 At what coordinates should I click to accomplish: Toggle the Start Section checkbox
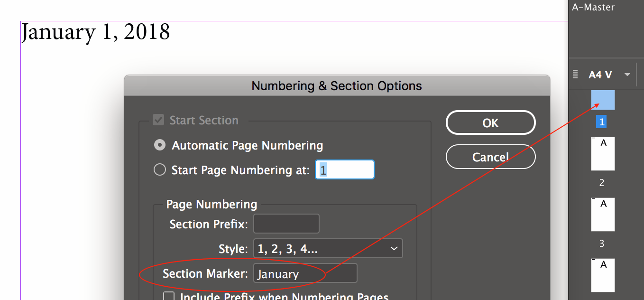click(x=158, y=120)
